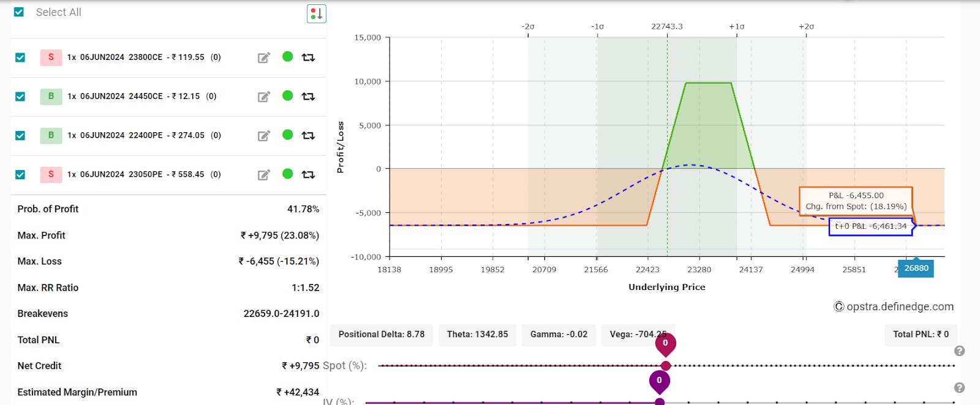The image size is (980, 405).
Task: Toggle the B (buy) badge on the 24450CE leg
Action: (51, 97)
